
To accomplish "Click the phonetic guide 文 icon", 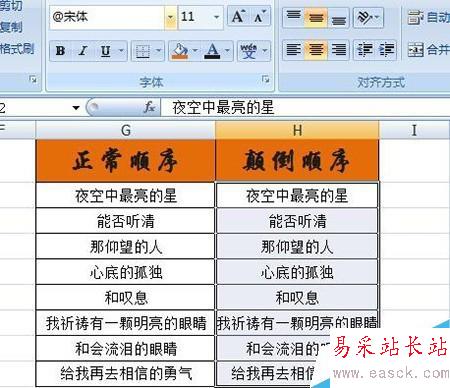I will tap(249, 51).
